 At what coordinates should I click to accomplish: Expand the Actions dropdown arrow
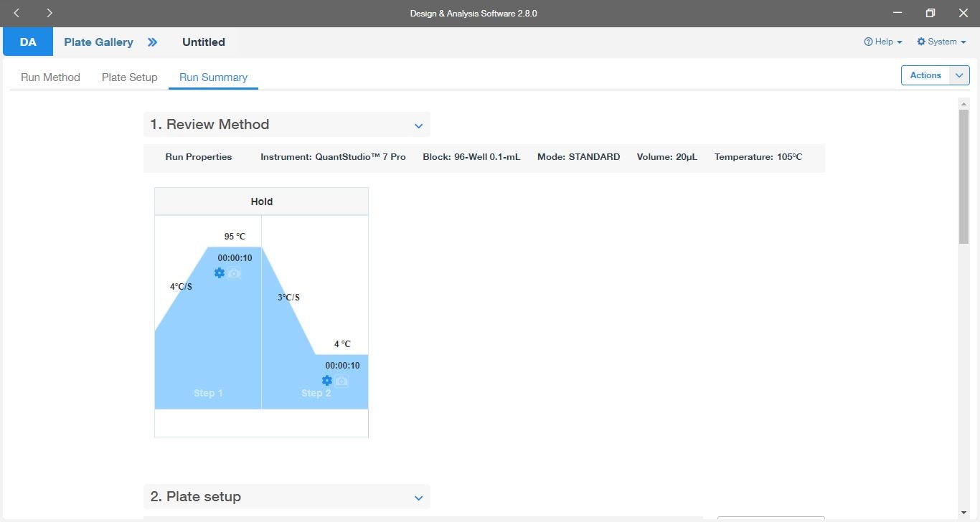(959, 75)
